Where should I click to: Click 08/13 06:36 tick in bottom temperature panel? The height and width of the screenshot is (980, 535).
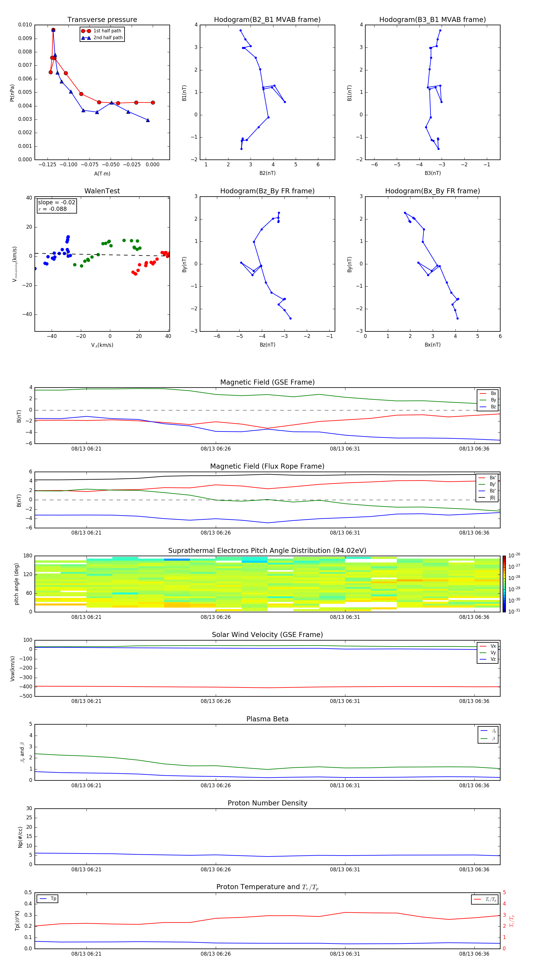[474, 954]
